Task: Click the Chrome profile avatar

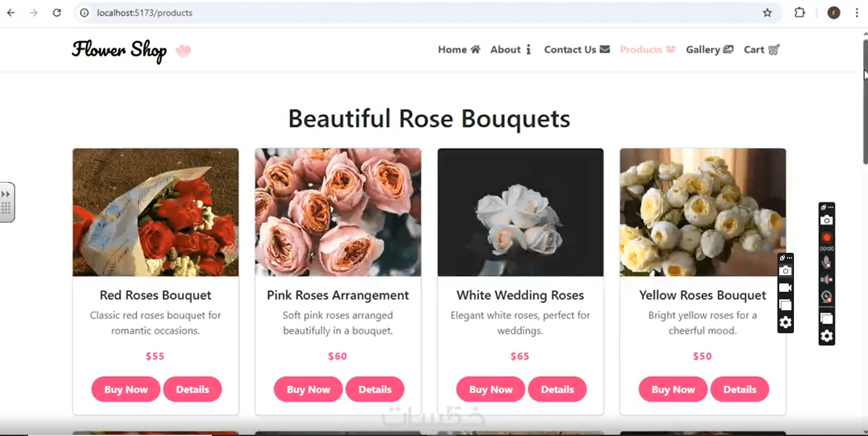Action: point(834,13)
